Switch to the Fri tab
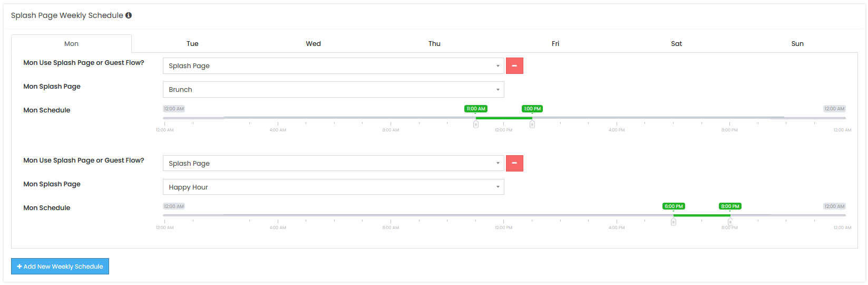868x285 pixels. (555, 44)
